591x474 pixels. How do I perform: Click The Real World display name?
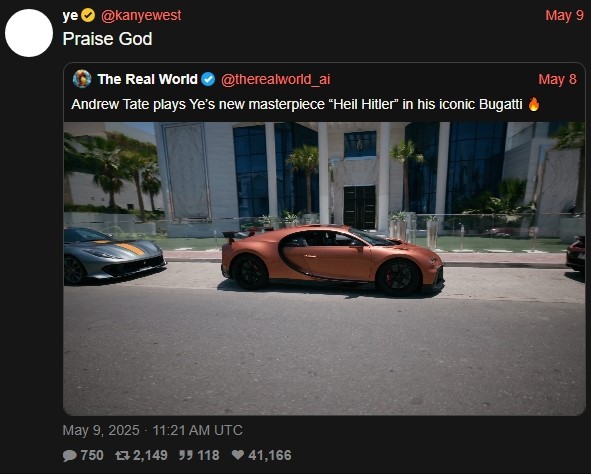147,80
